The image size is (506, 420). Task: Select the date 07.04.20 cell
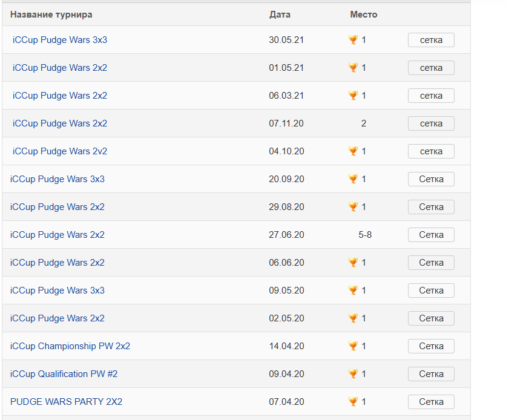click(286, 402)
